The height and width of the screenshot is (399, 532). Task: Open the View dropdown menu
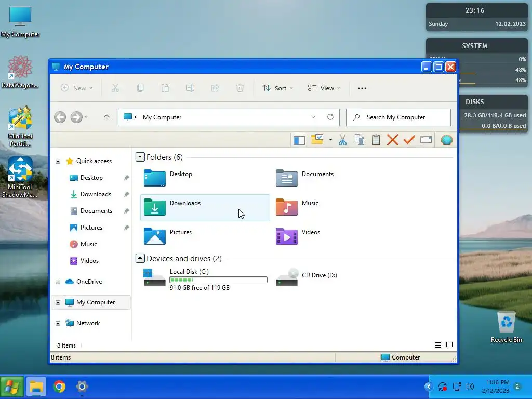click(324, 88)
